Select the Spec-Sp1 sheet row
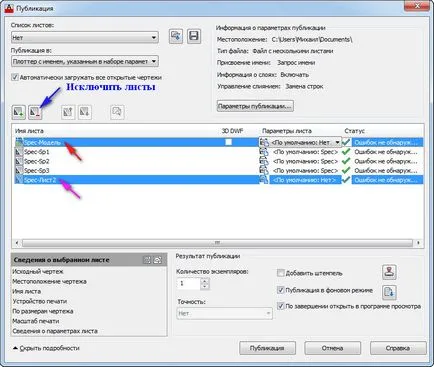Viewport: 434px width, 367px height. pos(218,152)
